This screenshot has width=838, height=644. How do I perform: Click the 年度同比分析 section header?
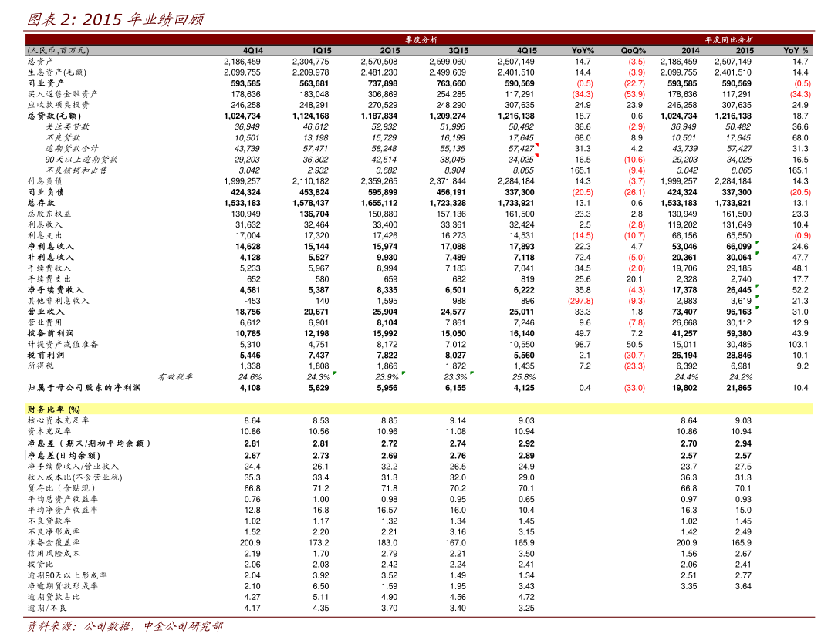point(728,39)
